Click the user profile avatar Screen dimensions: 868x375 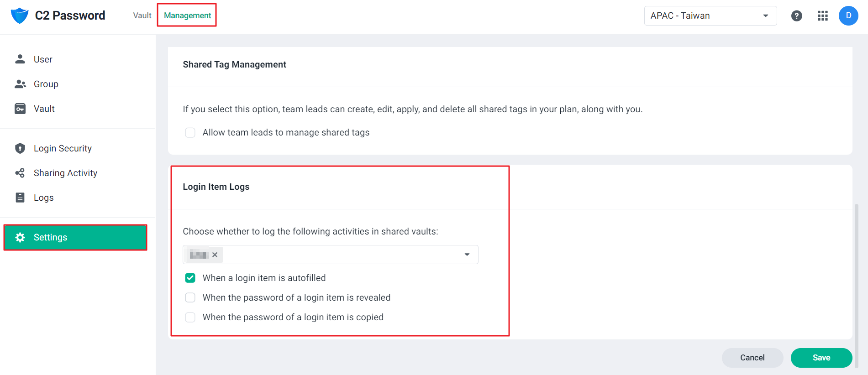pos(848,16)
